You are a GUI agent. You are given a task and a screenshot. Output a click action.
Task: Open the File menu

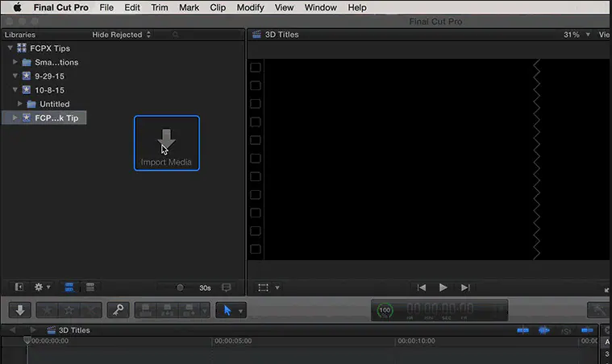coord(106,7)
